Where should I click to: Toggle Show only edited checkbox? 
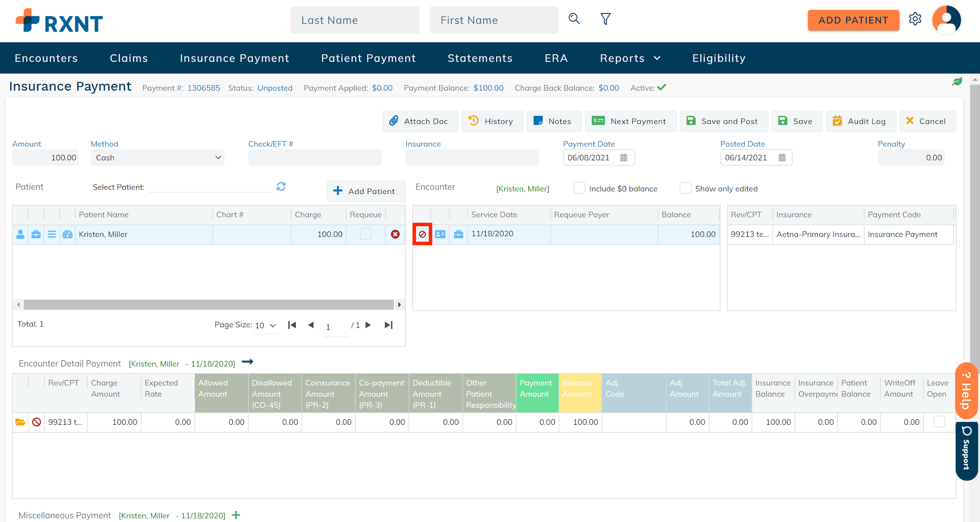tap(685, 188)
